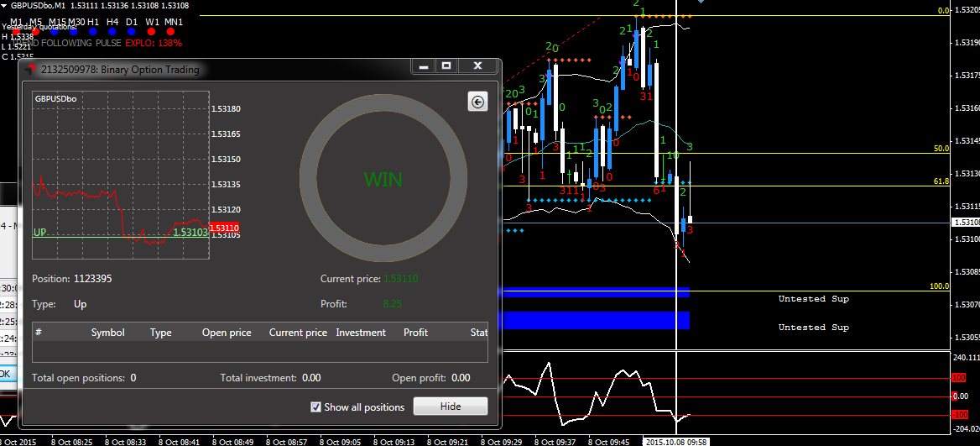Screen dimensions: 980x446
Task: Click the 100.0 Fibonacci level label
Action: pos(940,286)
